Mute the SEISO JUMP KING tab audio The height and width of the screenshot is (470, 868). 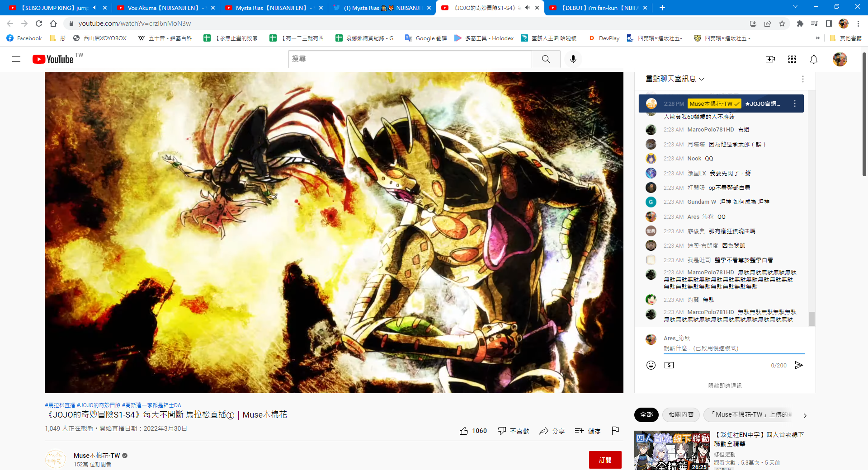click(x=95, y=8)
